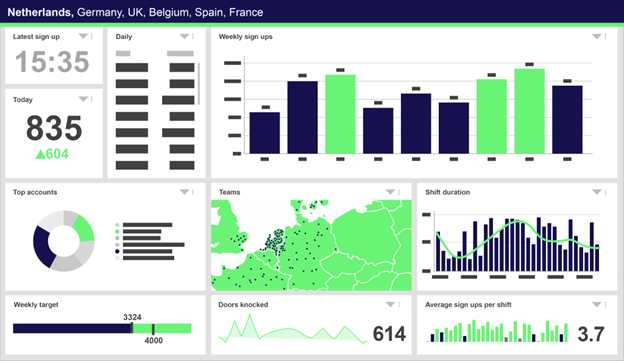
Task: Click the Weekly sign ups panel title
Action: coord(246,37)
